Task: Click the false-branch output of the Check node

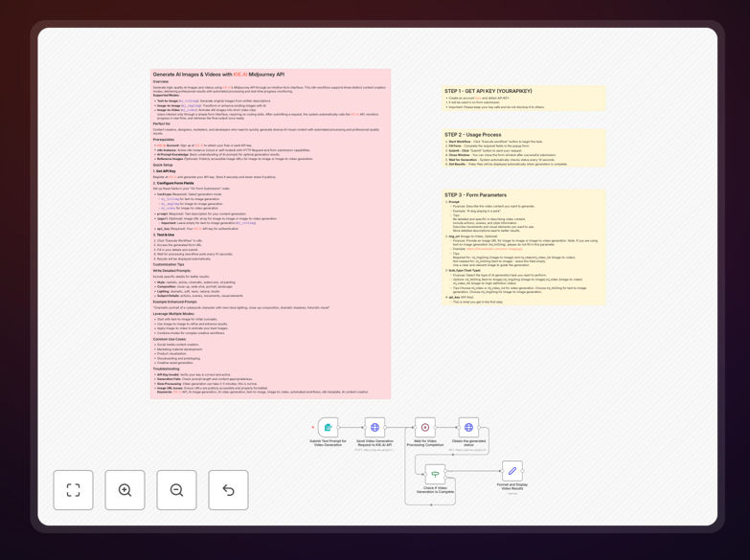Action: pos(445,478)
